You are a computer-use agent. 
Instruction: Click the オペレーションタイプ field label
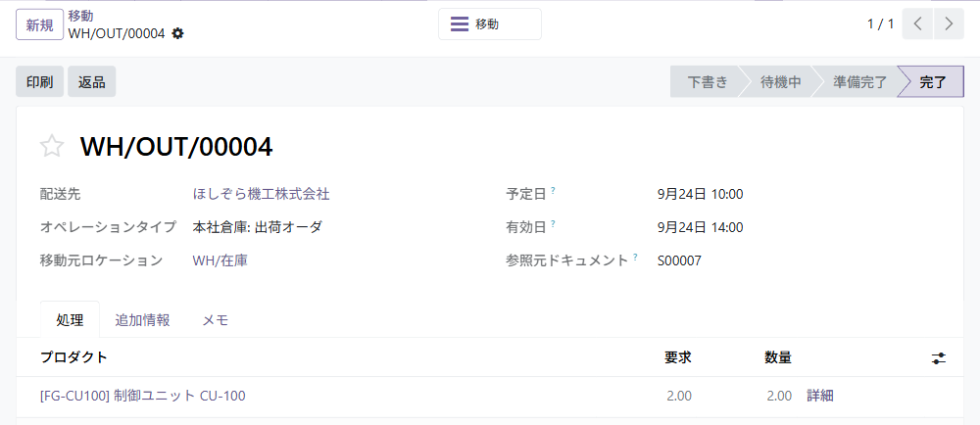108,227
